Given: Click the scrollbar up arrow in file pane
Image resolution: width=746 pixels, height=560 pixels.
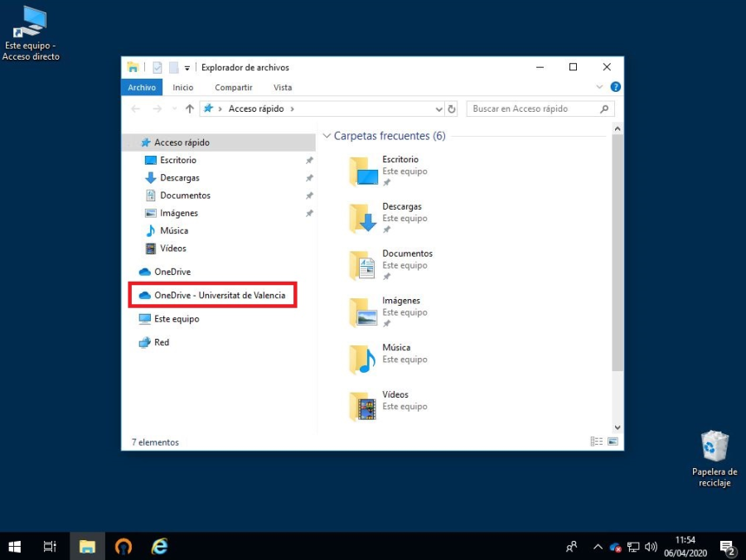Looking at the screenshot, I should pos(617,129).
